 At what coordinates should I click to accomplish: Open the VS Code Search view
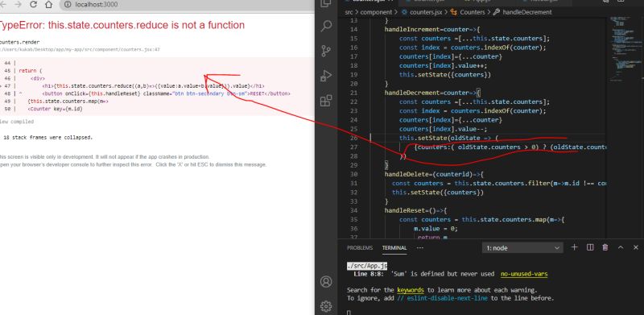click(x=326, y=26)
